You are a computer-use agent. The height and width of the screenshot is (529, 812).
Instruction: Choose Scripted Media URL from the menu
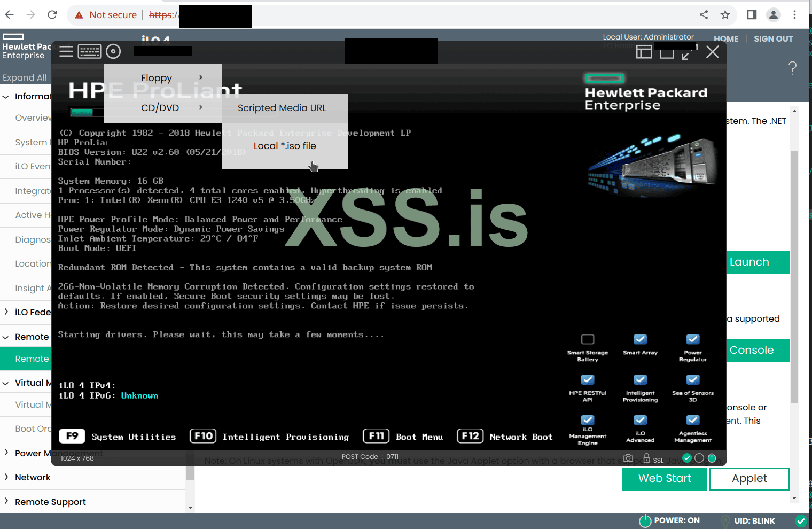(x=282, y=107)
